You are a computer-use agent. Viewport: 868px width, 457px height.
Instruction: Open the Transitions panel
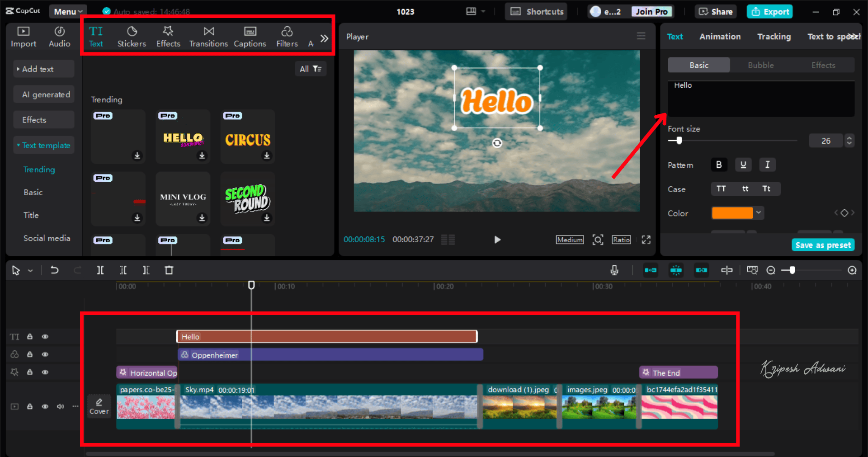[208, 37]
